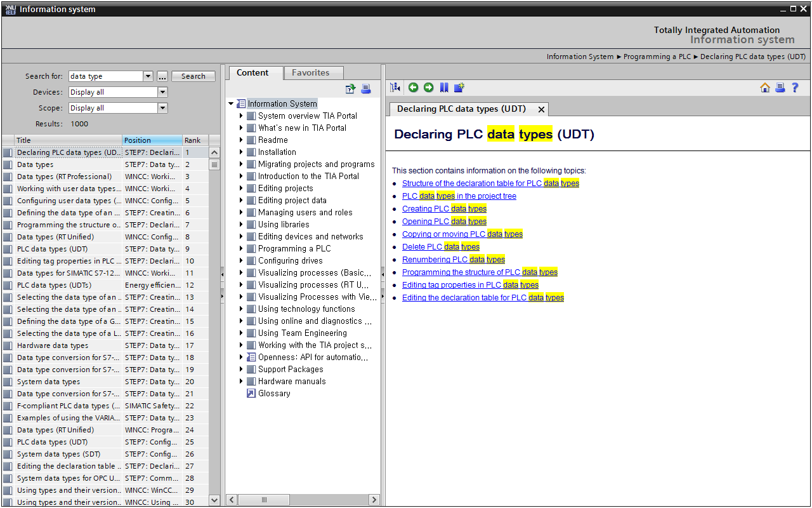
Task: Open the Search for dropdown arrow
Action: pyautogui.click(x=148, y=76)
